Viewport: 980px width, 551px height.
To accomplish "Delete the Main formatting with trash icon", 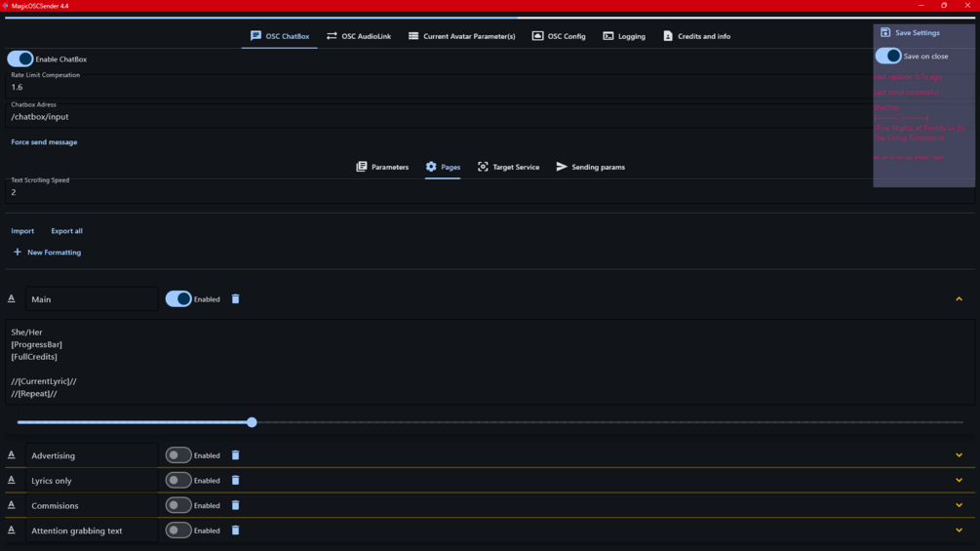I will [236, 298].
